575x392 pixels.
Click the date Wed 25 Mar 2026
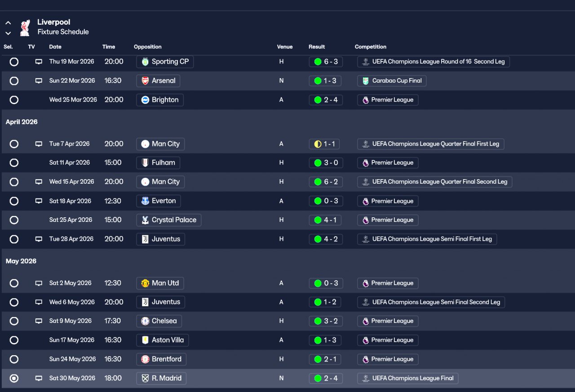pyautogui.click(x=73, y=100)
